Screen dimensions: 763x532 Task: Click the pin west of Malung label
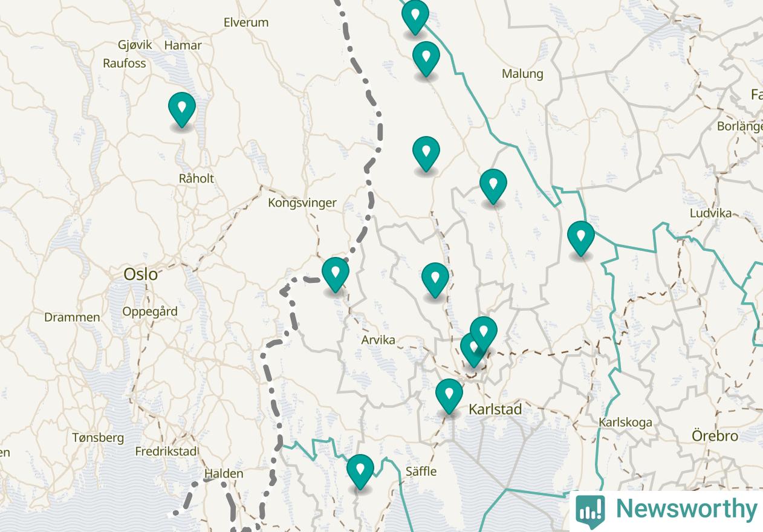pos(426,59)
